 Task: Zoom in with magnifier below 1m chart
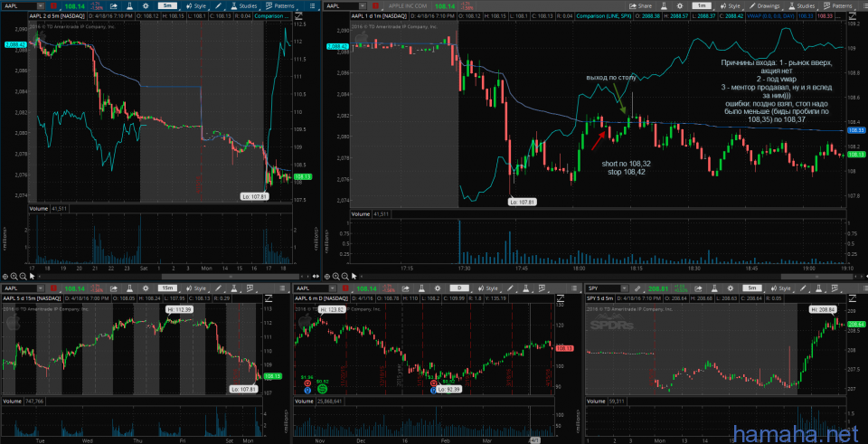point(336,276)
